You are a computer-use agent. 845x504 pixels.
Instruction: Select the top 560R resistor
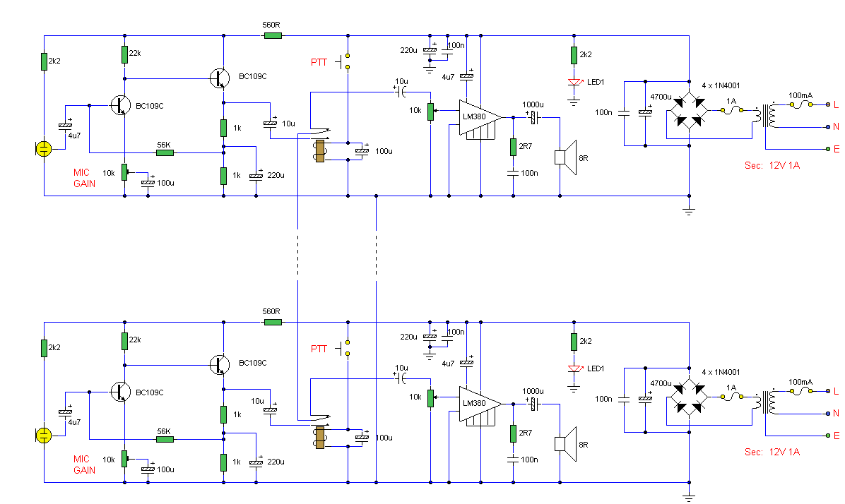pos(273,35)
